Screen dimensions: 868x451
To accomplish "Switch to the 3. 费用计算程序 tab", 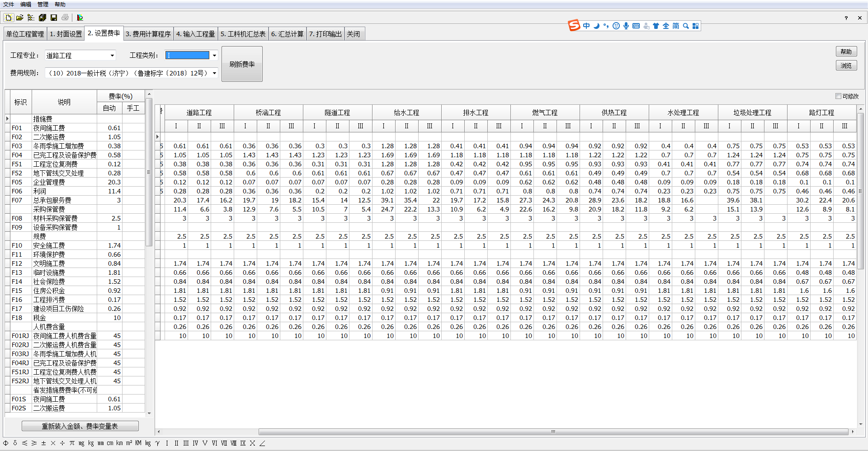I will pos(148,34).
